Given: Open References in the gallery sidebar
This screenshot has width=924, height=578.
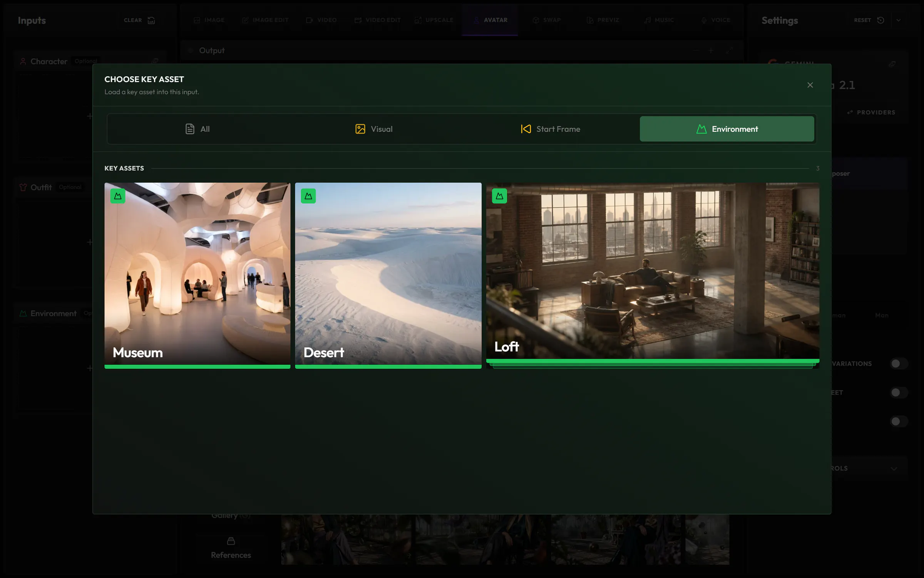Looking at the screenshot, I should (231, 548).
